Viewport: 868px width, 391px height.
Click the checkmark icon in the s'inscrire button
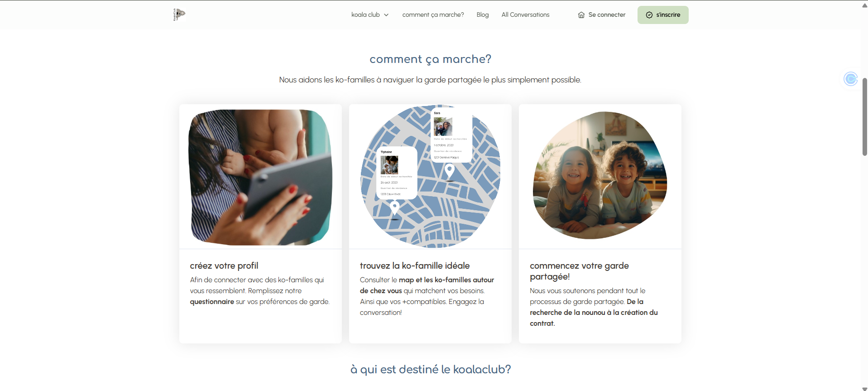pos(649,15)
